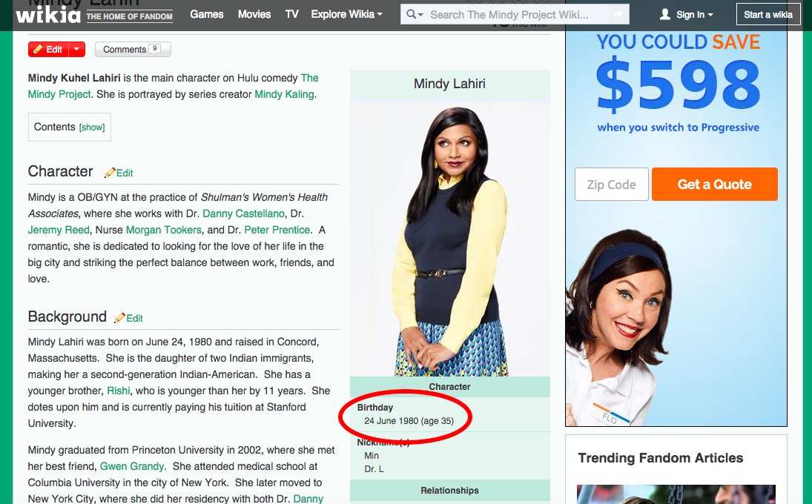Open The Mindy Project link
Viewport: 812px width, 504px height.
pos(173,86)
